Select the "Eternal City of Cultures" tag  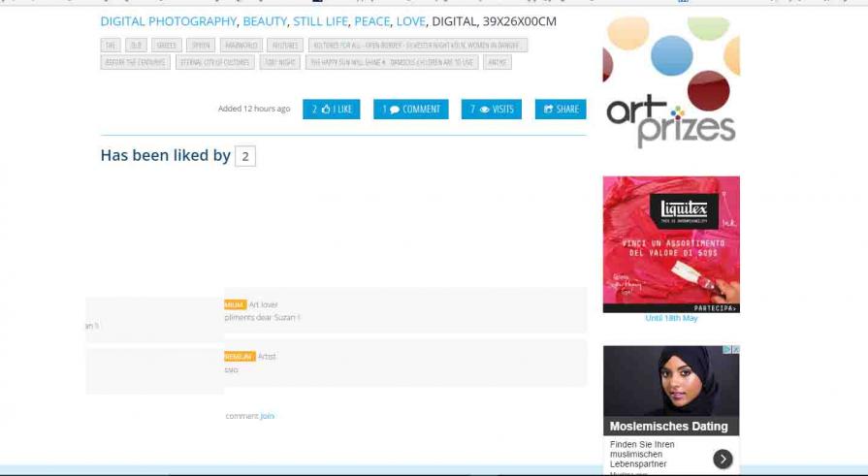pos(215,62)
